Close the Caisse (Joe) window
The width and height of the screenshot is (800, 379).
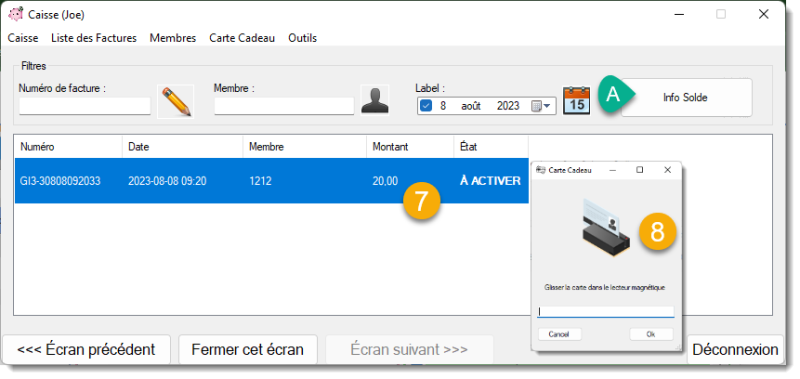763,14
